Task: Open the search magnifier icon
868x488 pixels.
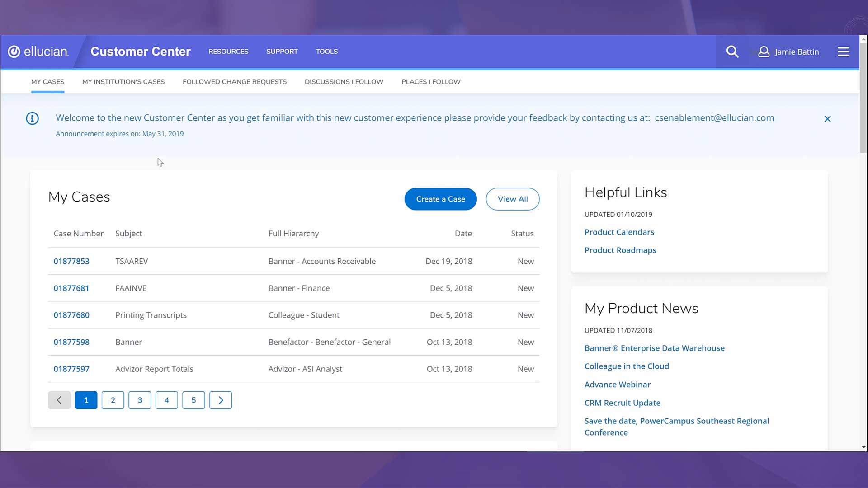Action: coord(732,52)
